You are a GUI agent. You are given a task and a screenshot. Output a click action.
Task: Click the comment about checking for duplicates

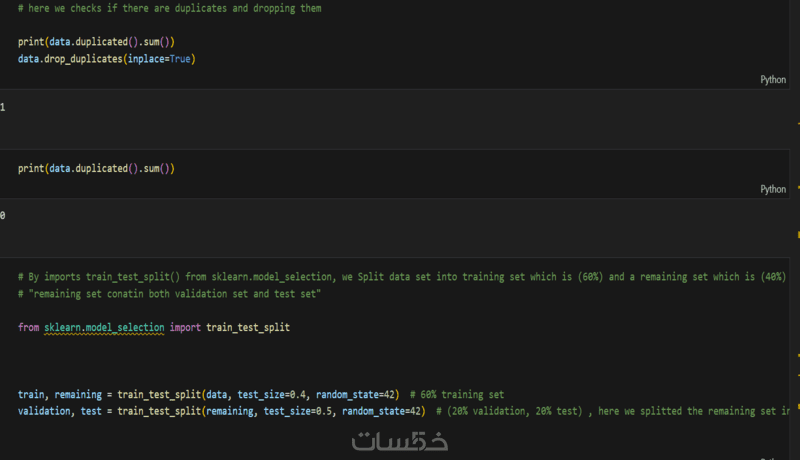coord(169,8)
